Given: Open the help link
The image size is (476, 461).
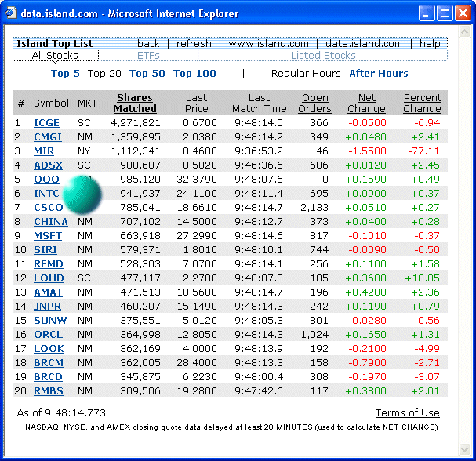Looking at the screenshot, I should click(x=430, y=43).
